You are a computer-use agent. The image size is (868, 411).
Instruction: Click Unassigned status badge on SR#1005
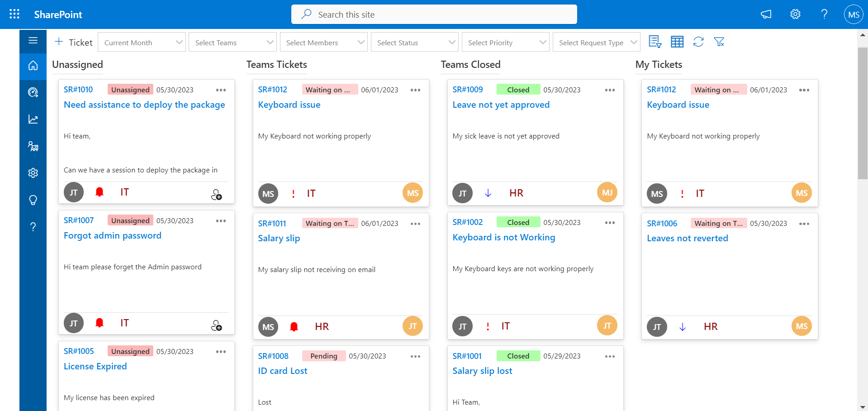(130, 351)
